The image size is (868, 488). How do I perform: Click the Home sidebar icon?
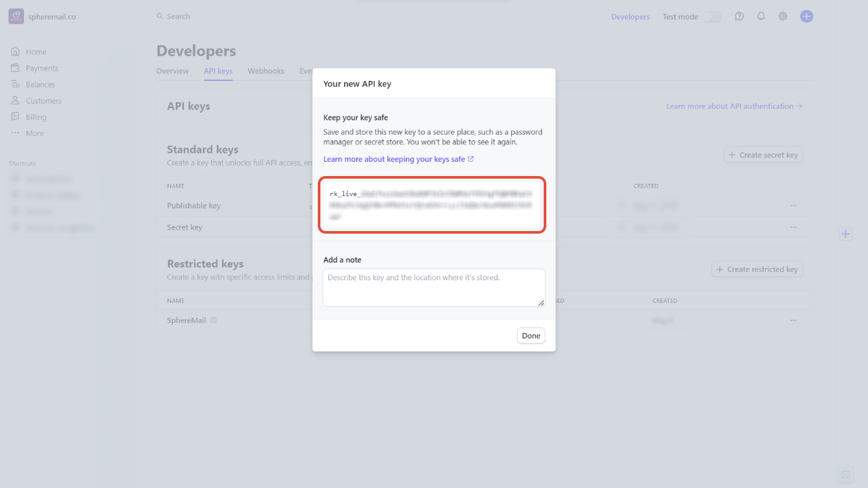pyautogui.click(x=15, y=52)
